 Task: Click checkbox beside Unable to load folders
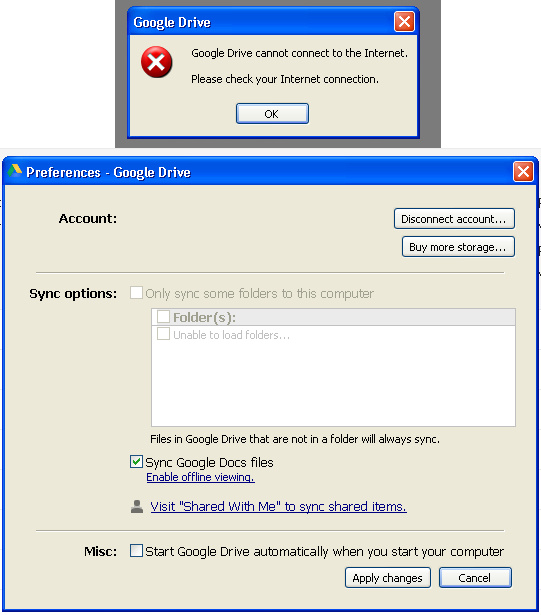[x=163, y=334]
